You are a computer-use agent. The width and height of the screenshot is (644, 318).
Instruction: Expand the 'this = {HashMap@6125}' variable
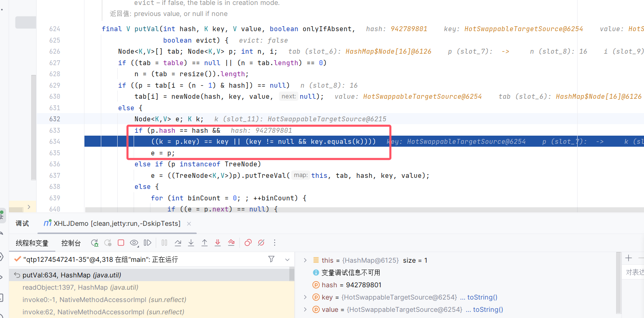pos(305,260)
